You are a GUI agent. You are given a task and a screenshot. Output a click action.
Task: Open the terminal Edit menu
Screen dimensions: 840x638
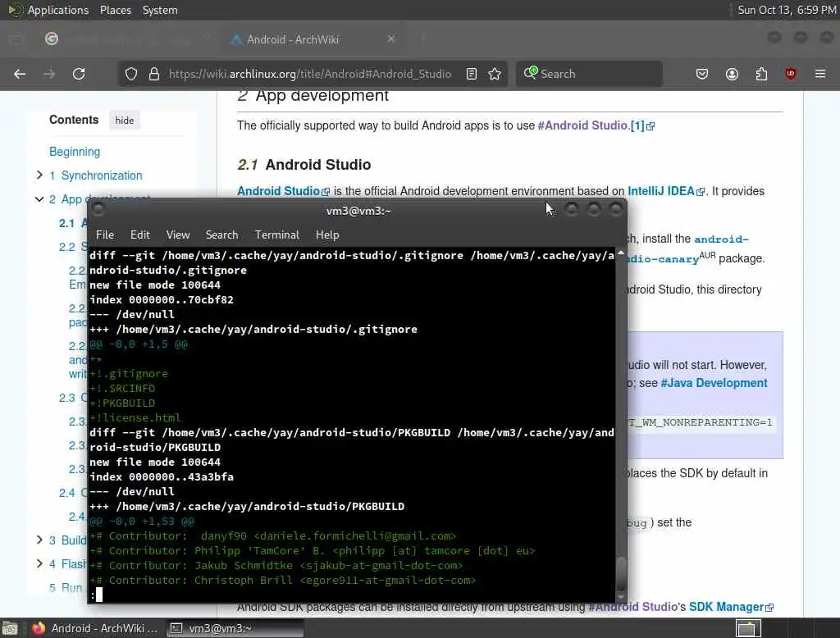139,235
